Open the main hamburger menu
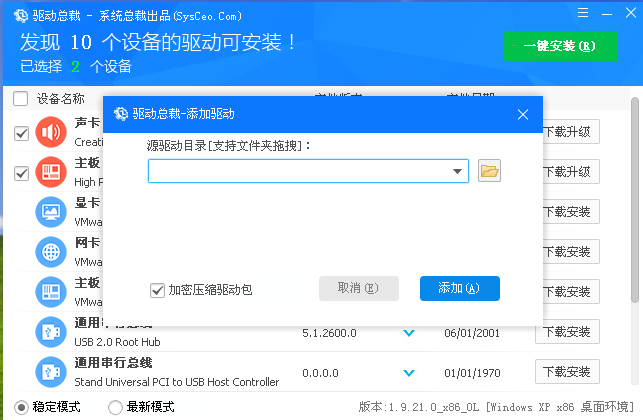Screen dimensions: 643x420 [x=583, y=13]
